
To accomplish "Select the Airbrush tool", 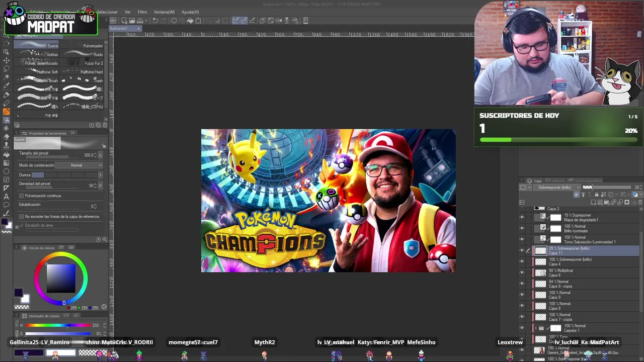I will point(7,120).
